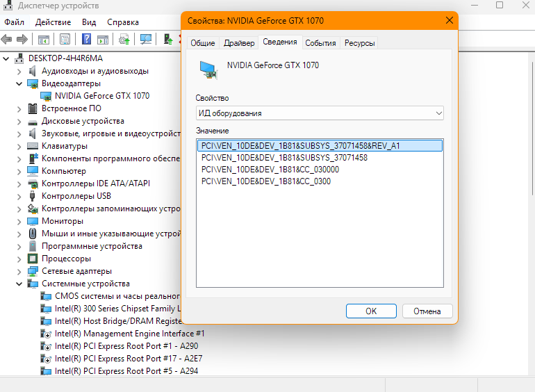Click the Видеоадаптеры category icon
The image size is (535, 392).
(x=33, y=83)
